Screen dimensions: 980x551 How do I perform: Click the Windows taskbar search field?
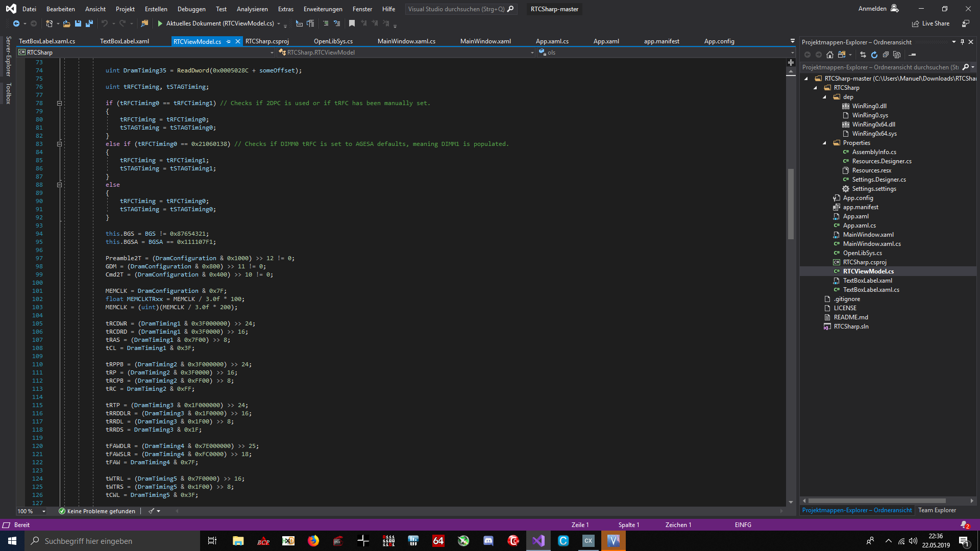(112, 541)
